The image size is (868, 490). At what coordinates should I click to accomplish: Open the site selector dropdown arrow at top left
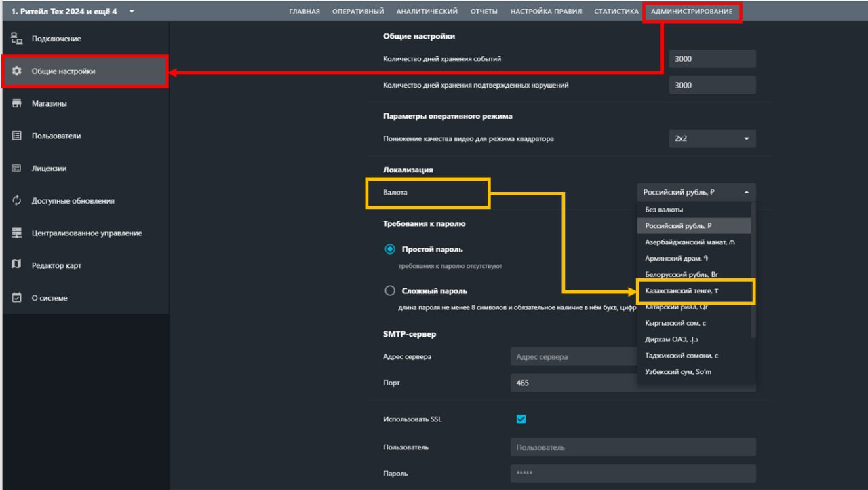132,11
